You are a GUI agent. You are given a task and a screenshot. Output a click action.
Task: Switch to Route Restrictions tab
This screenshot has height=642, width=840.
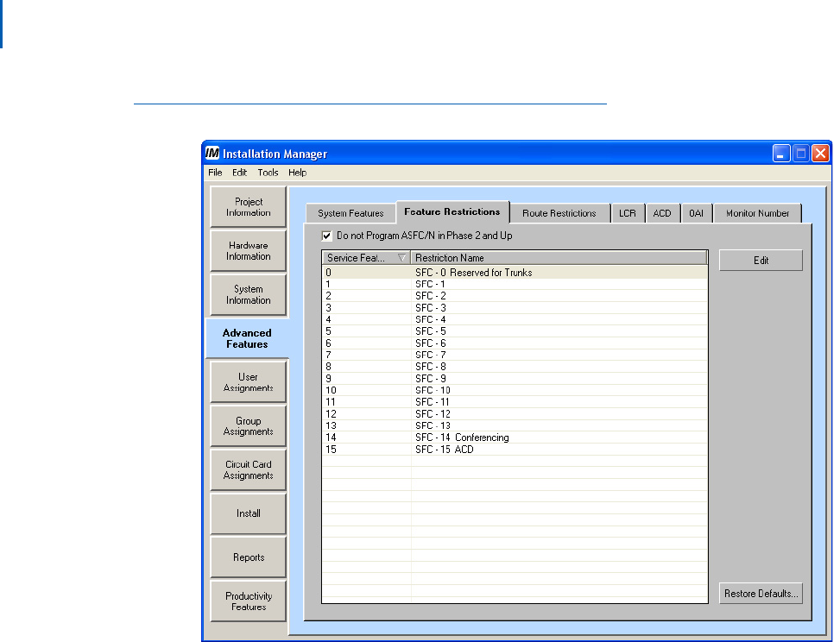559,213
